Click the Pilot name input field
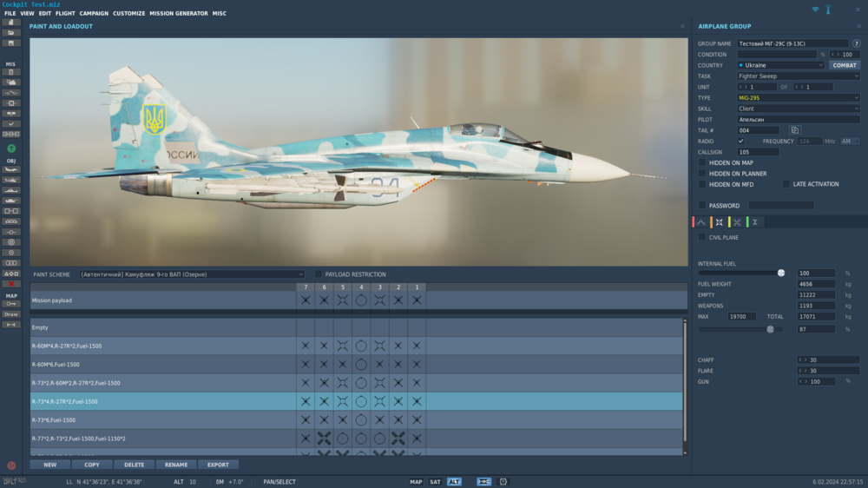This screenshot has height=488, width=868. pos(799,120)
